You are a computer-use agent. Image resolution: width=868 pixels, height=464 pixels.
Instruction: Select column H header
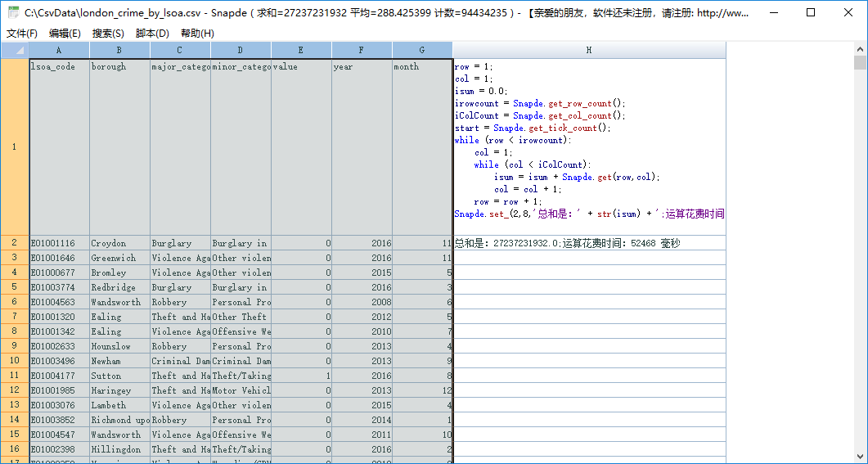[x=589, y=50]
